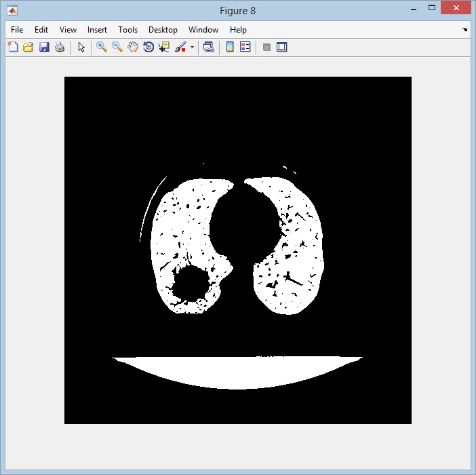Maximize the Figure 8 window

(432, 8)
